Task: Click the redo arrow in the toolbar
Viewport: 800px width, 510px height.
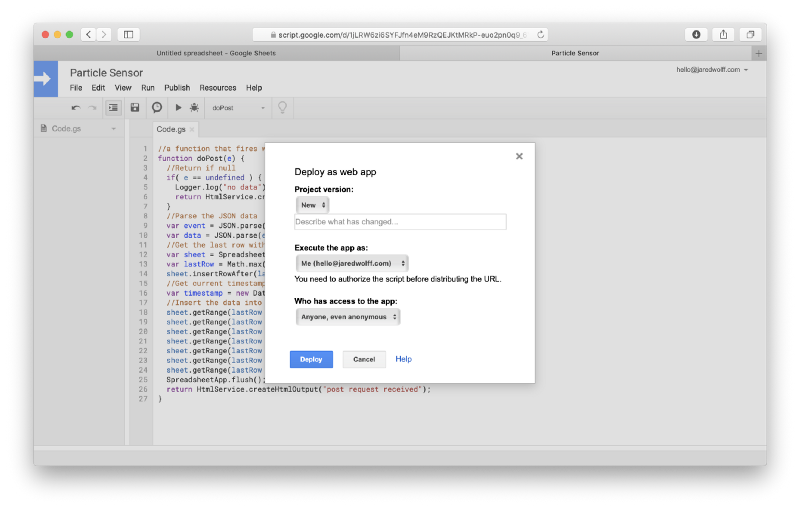Action: 92,108
